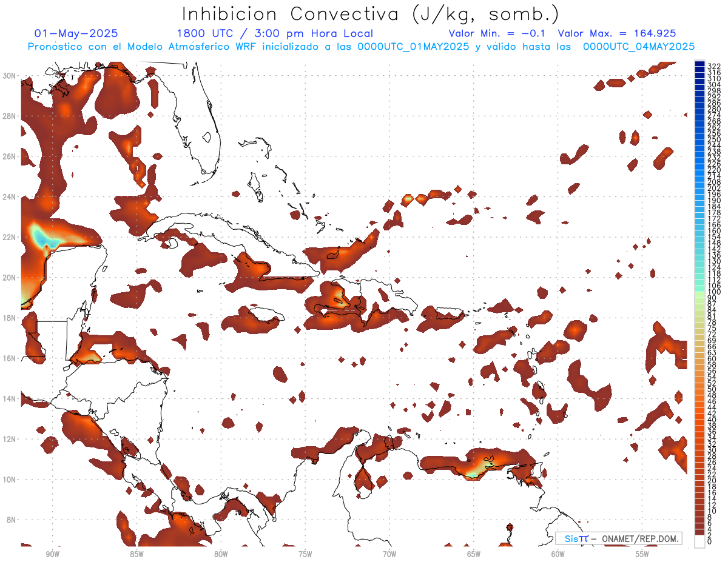Click the white color swatch labeled 0

[x=699, y=541]
